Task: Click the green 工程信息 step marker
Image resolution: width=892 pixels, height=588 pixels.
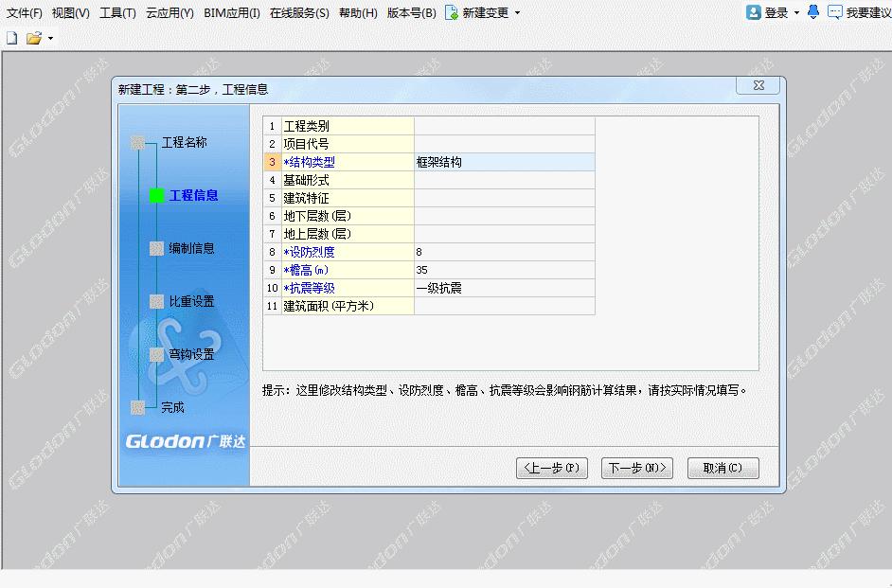Action: pyautogui.click(x=156, y=196)
